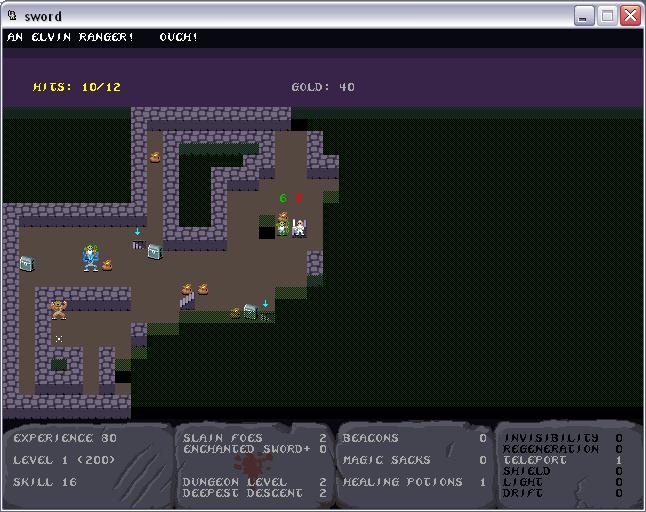This screenshot has width=646, height=512.
Task: Maximize the sword game window
Action: tap(607, 16)
